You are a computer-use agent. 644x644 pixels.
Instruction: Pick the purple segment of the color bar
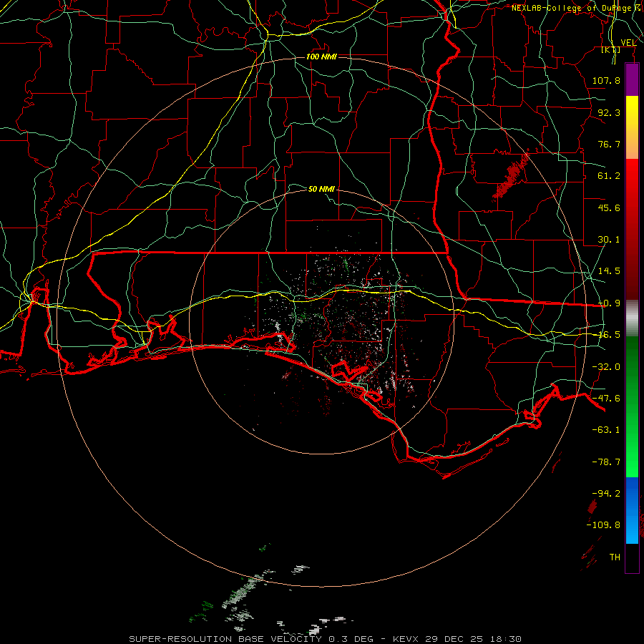click(x=632, y=79)
